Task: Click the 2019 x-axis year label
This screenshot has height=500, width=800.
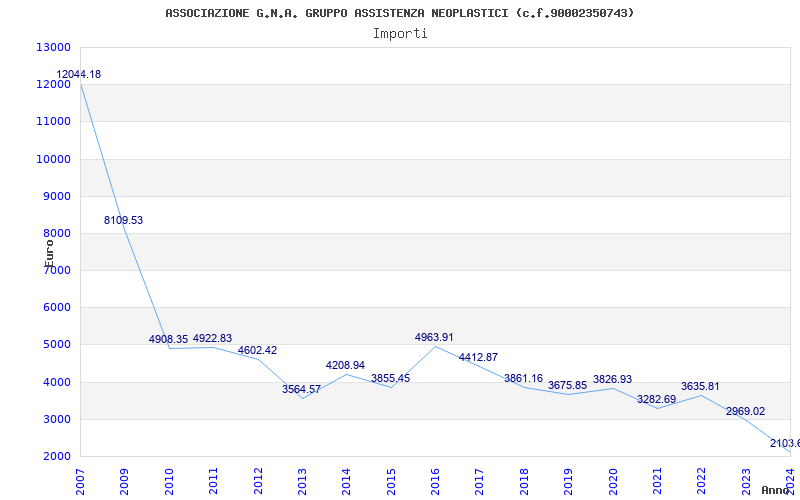Action: pos(568,481)
